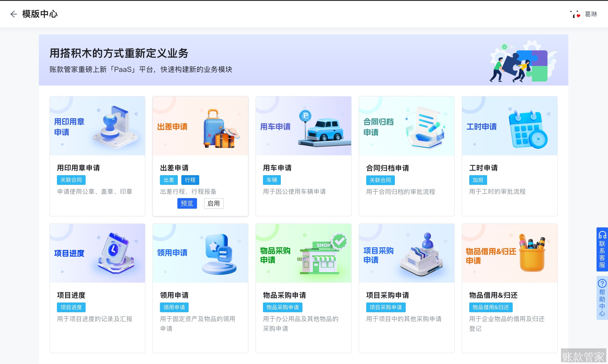Preview the 出差申请 template with 预览
Image resolution: width=608 pixels, height=364 pixels.
click(187, 203)
